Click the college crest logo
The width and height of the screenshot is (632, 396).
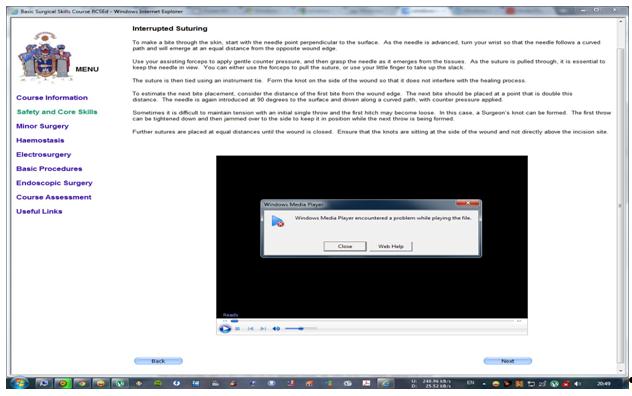[45, 56]
